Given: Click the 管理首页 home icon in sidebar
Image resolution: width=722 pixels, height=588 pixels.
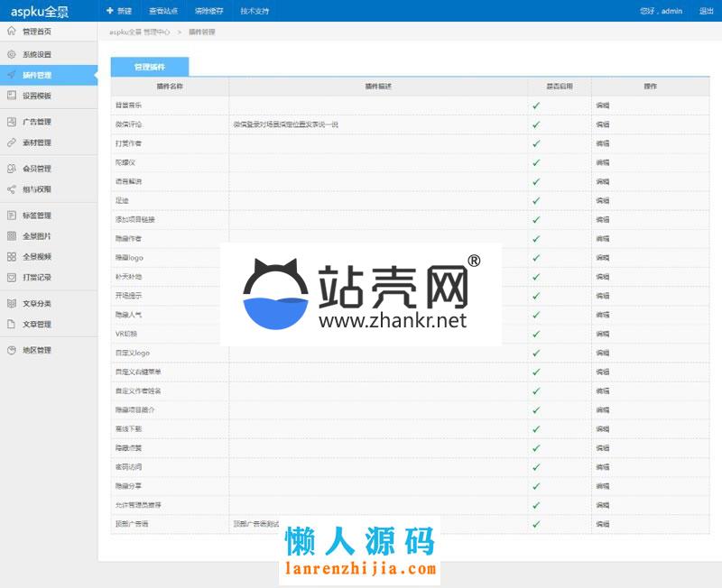Looking at the screenshot, I should pyautogui.click(x=12, y=31).
